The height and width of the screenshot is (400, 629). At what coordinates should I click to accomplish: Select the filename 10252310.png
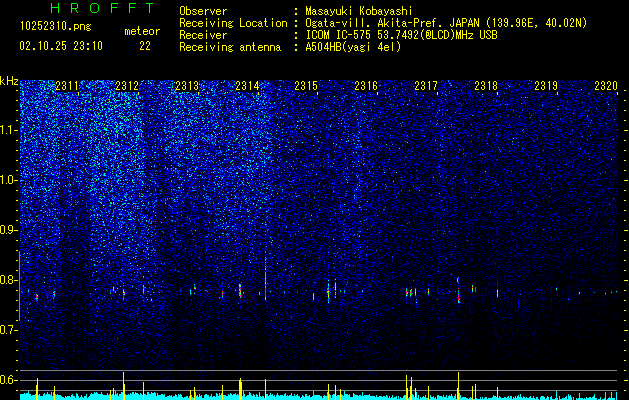[56, 27]
